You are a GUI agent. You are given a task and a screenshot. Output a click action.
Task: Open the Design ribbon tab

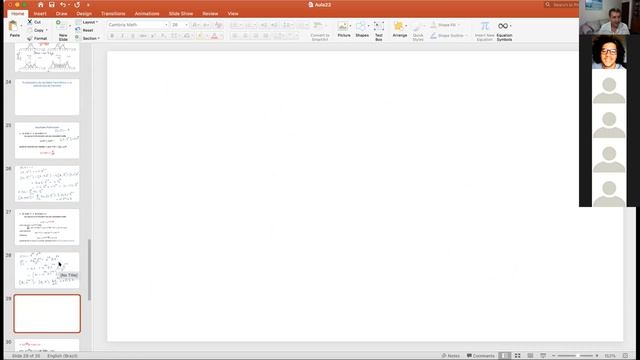[84, 13]
